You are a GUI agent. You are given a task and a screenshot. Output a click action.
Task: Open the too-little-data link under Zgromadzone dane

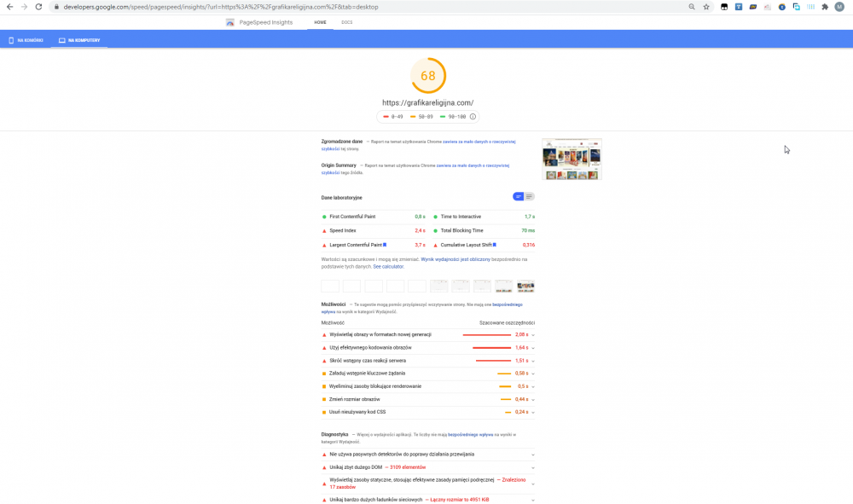click(418, 145)
